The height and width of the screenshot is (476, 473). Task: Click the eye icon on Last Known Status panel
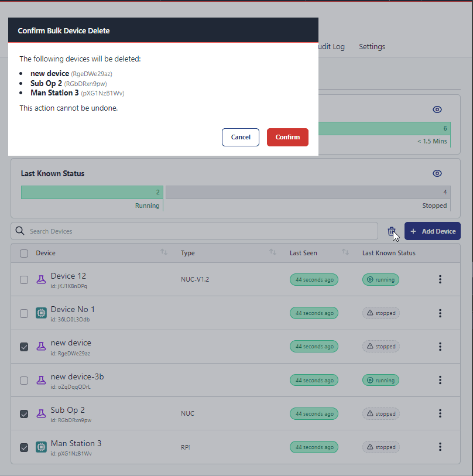(x=437, y=173)
